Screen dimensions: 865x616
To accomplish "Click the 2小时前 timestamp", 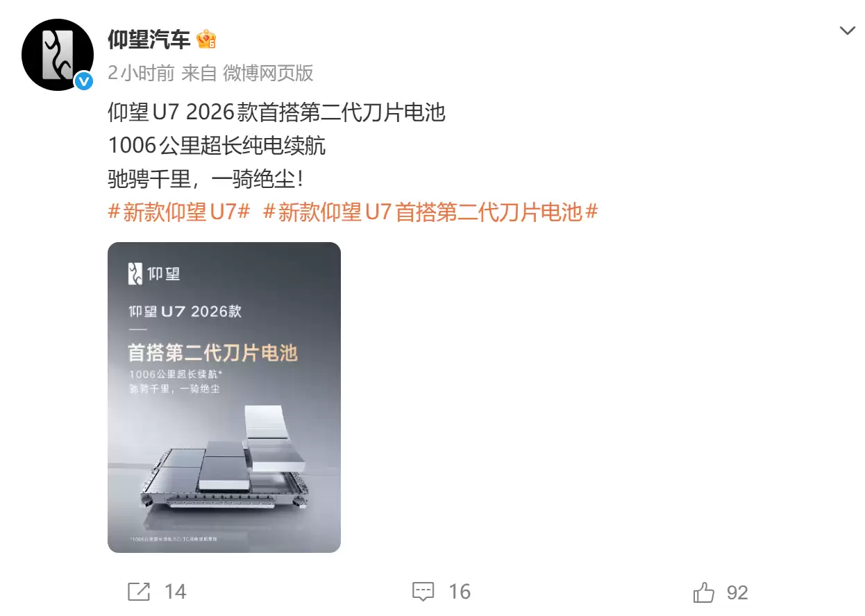I will click(x=141, y=73).
